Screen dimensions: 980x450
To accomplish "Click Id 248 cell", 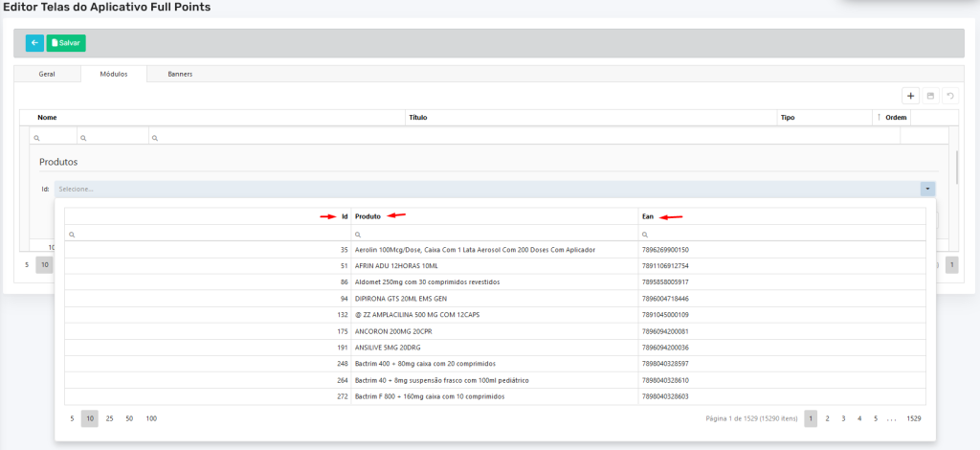I will point(208,364).
